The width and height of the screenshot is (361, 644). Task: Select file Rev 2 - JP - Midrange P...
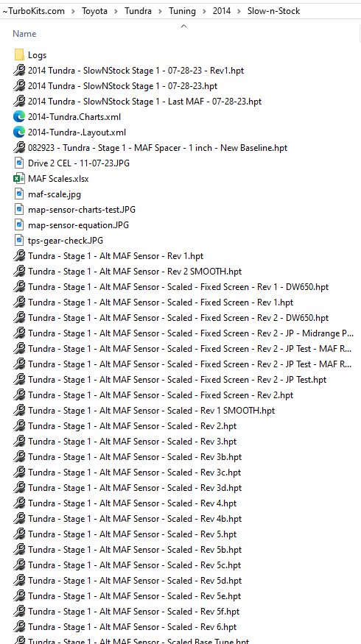(189, 333)
